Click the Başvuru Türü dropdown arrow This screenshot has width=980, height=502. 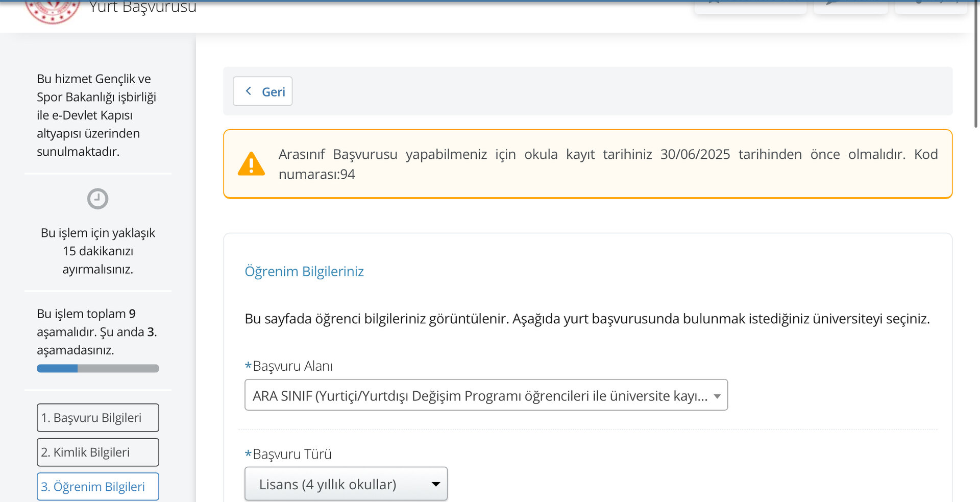click(436, 484)
